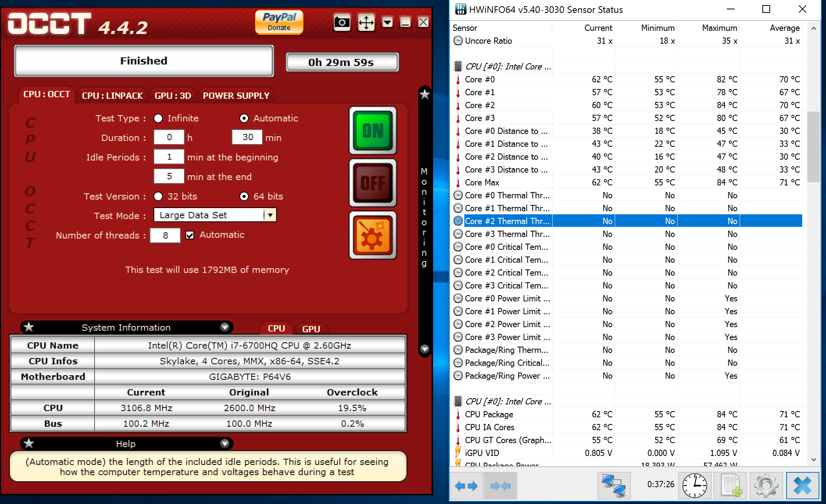The height and width of the screenshot is (504, 826).
Task: Click the Uncore Ratio sensor clock icon
Action: point(458,41)
